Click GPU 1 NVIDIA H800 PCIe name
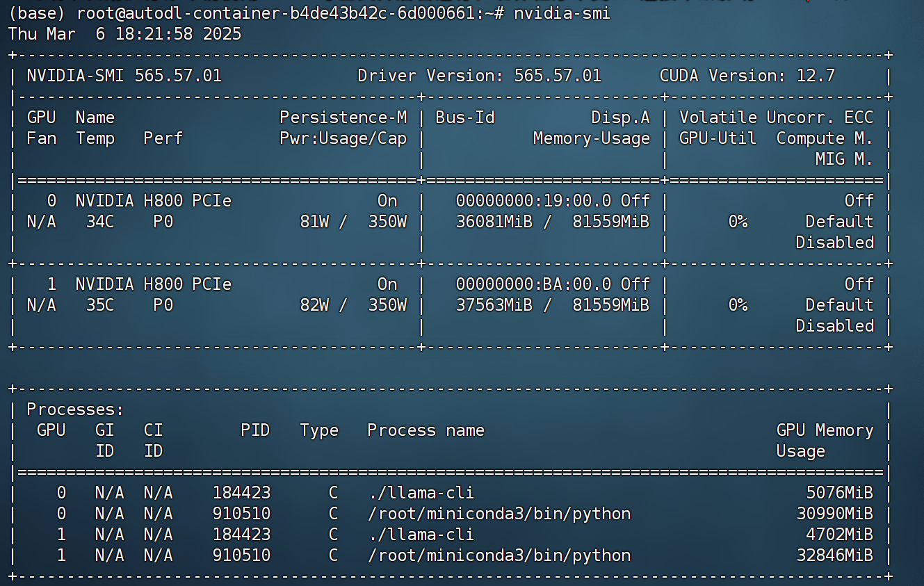The height and width of the screenshot is (586, 924). coord(154,284)
